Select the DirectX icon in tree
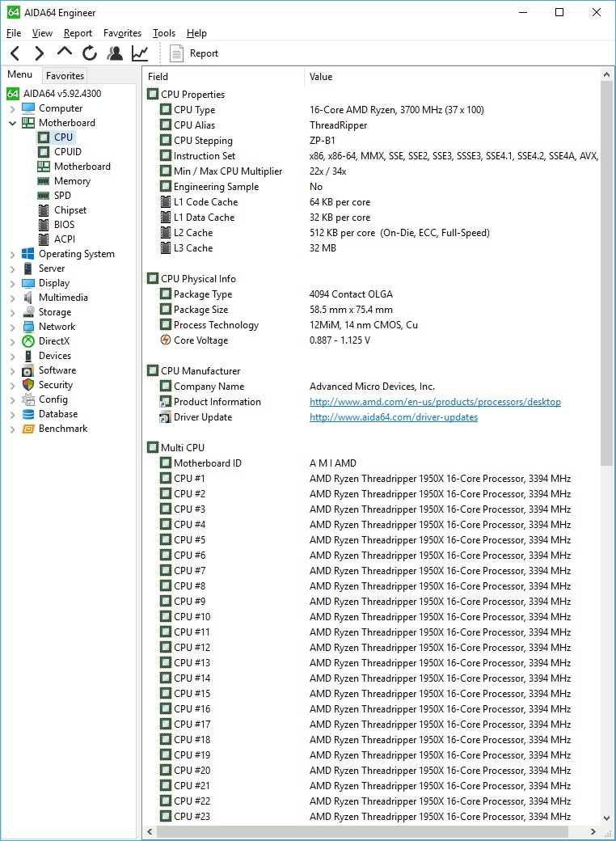This screenshot has width=616, height=841. [x=27, y=341]
